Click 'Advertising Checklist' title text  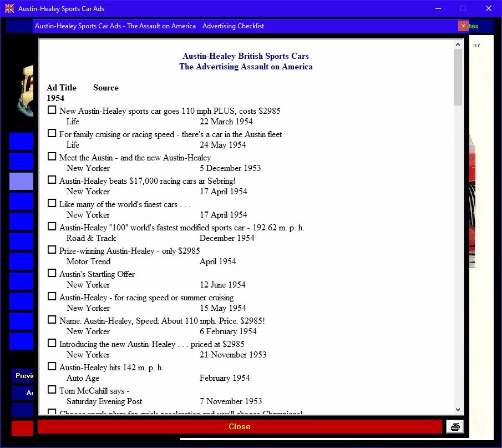point(233,26)
